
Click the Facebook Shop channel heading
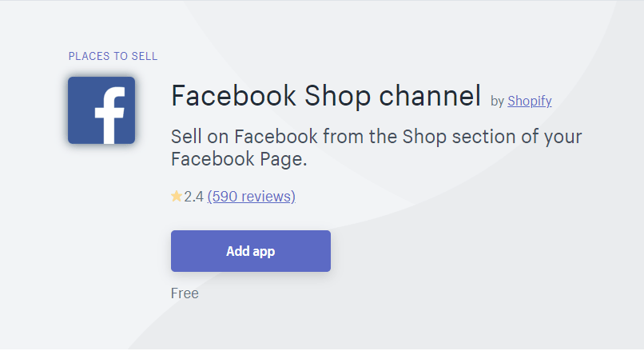coord(326,96)
